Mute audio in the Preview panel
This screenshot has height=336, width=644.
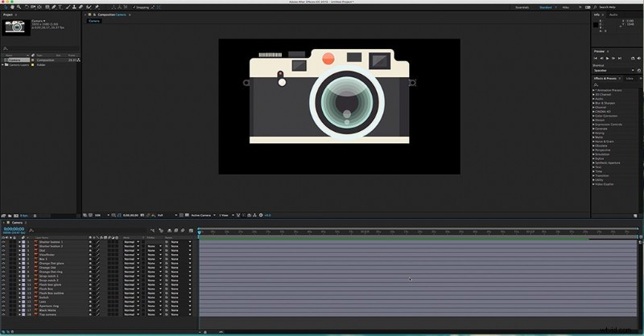pos(638,58)
